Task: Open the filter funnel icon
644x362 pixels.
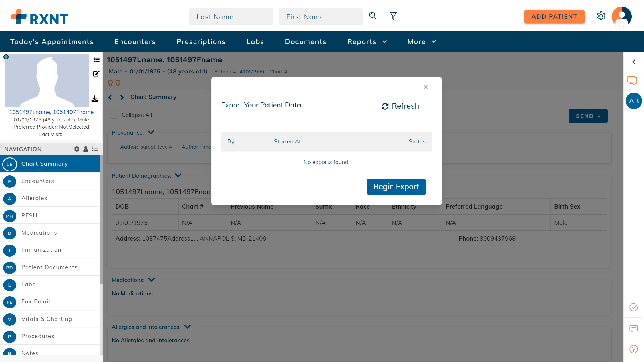Action: (393, 16)
